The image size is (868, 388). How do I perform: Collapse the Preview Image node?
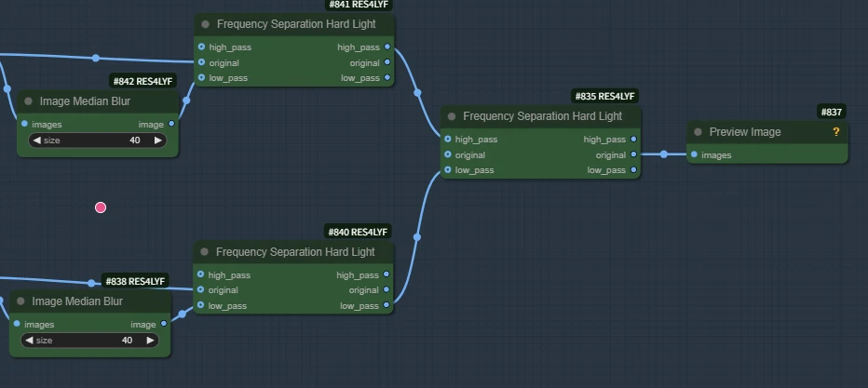698,132
